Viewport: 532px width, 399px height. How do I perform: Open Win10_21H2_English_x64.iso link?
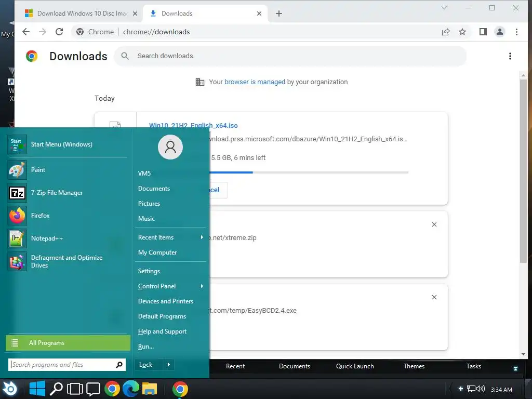pyautogui.click(x=193, y=125)
